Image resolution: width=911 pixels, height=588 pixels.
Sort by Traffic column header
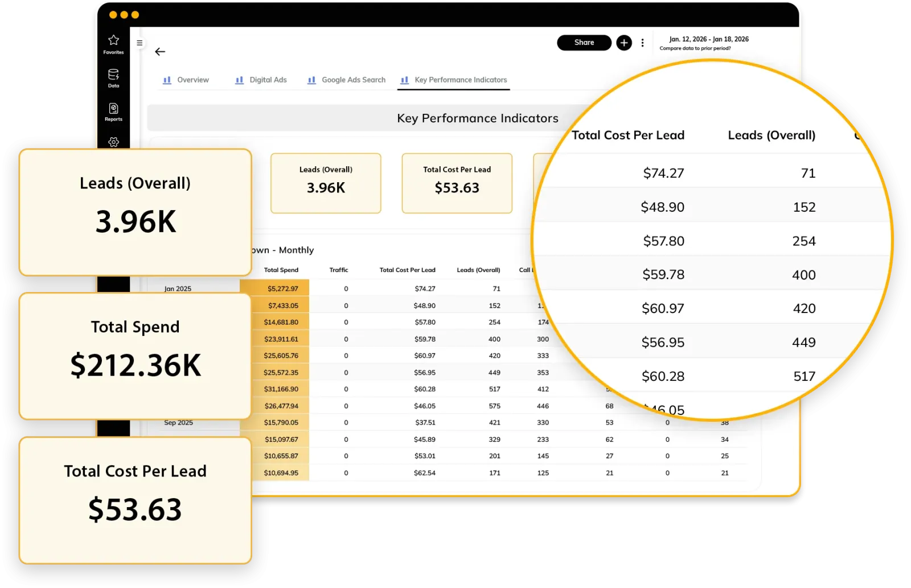coord(339,270)
